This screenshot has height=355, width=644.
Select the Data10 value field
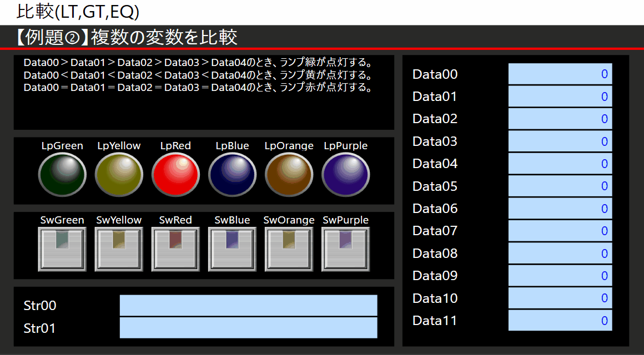pyautogui.click(x=560, y=298)
